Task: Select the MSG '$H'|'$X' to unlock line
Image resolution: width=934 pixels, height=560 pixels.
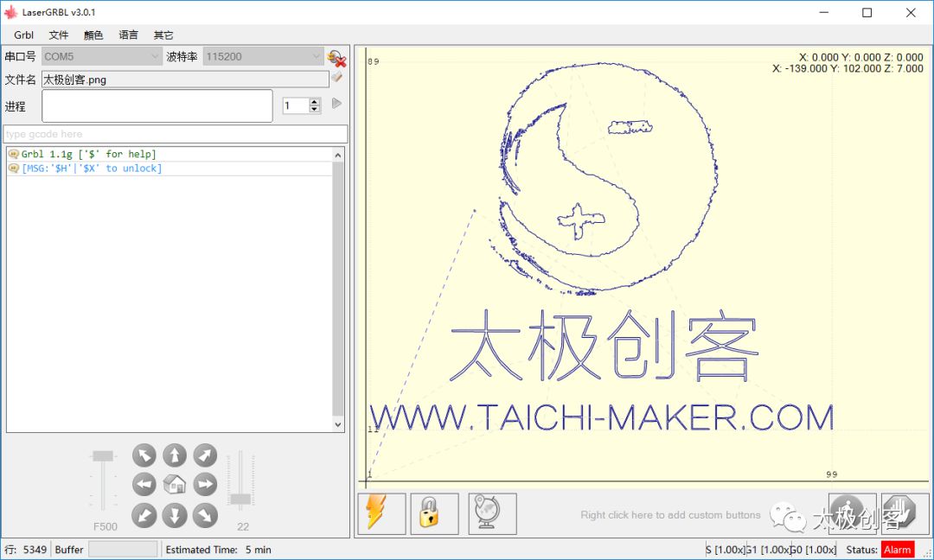Action: pos(170,169)
